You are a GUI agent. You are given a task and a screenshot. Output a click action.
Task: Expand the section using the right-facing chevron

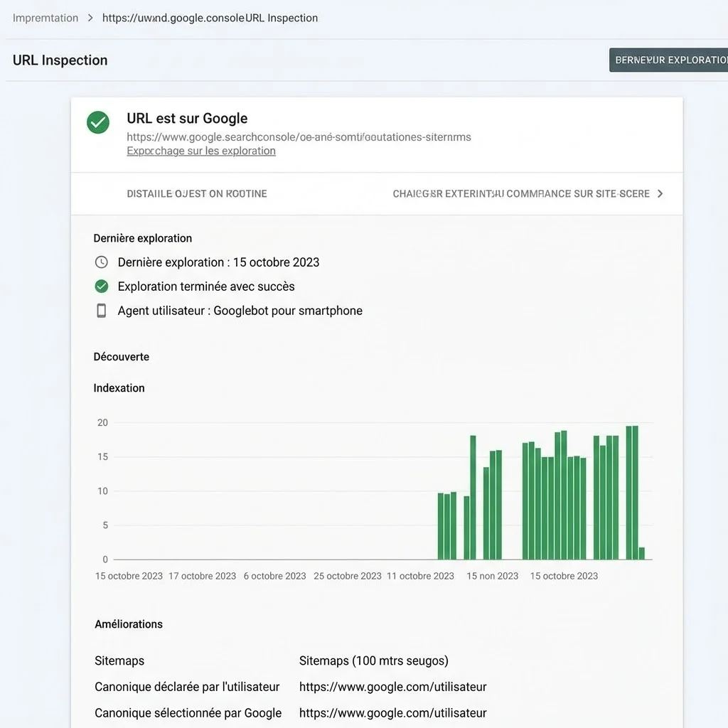pos(659,193)
